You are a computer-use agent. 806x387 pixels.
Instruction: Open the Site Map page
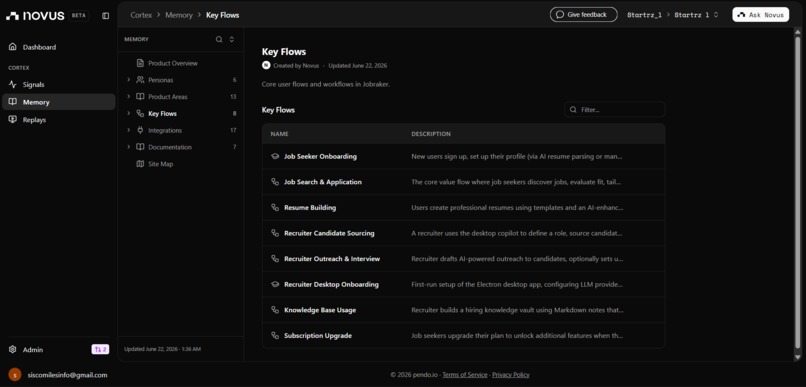[x=160, y=164]
